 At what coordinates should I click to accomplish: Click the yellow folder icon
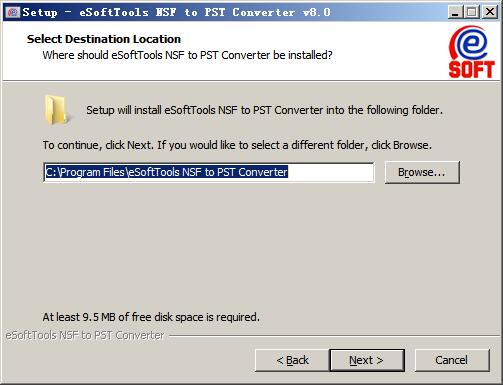pos(56,110)
